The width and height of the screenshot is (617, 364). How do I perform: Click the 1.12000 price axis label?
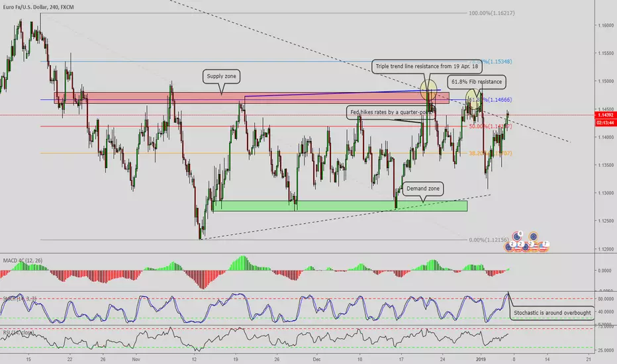tap(606, 249)
